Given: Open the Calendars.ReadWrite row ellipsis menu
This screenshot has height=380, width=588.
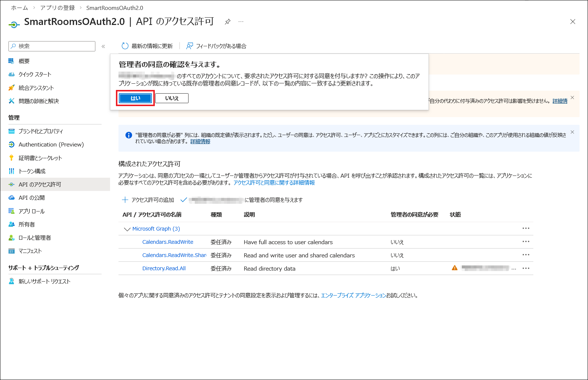Looking at the screenshot, I should click(526, 242).
